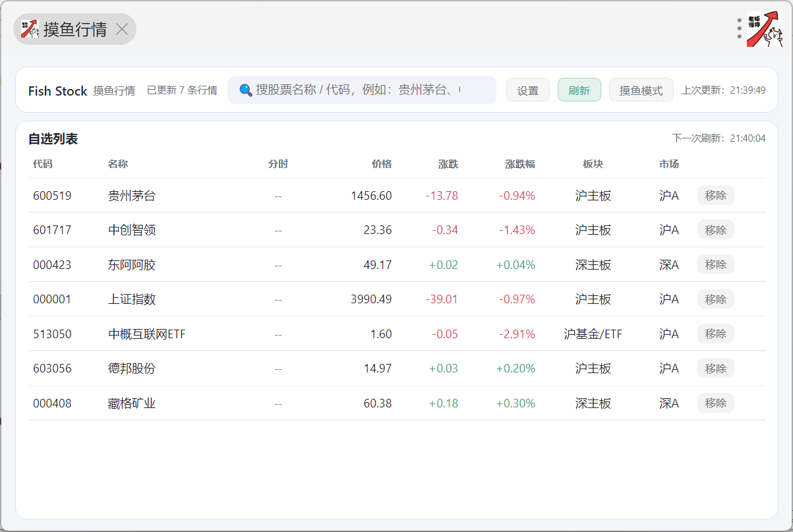This screenshot has width=793, height=532.
Task: Select the 贵州茅台 stock name
Action: (132, 196)
